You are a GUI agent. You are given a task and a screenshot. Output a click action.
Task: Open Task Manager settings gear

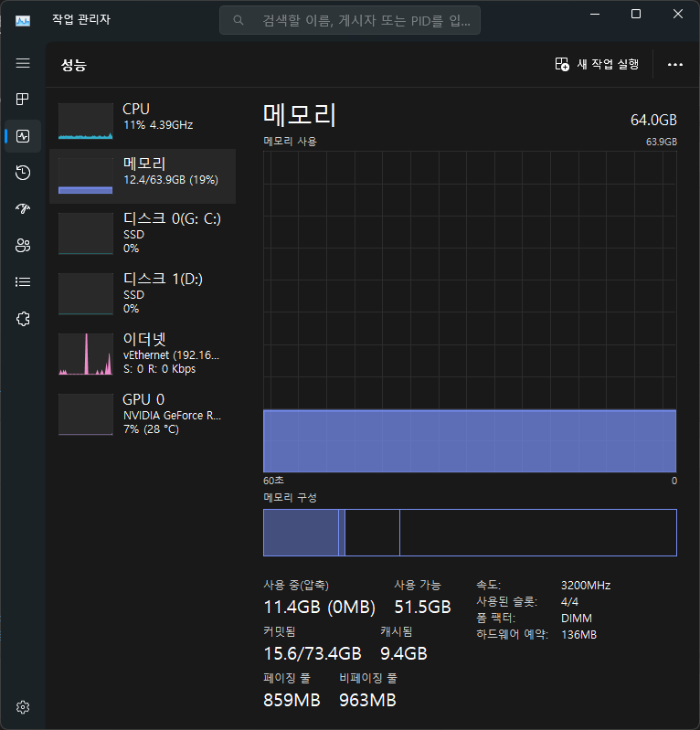pyautogui.click(x=23, y=707)
